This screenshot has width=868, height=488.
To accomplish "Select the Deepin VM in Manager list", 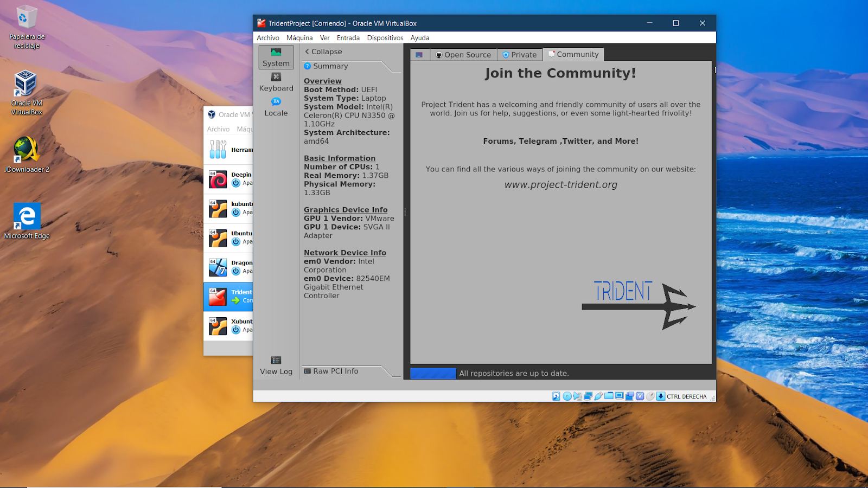I will [x=228, y=179].
